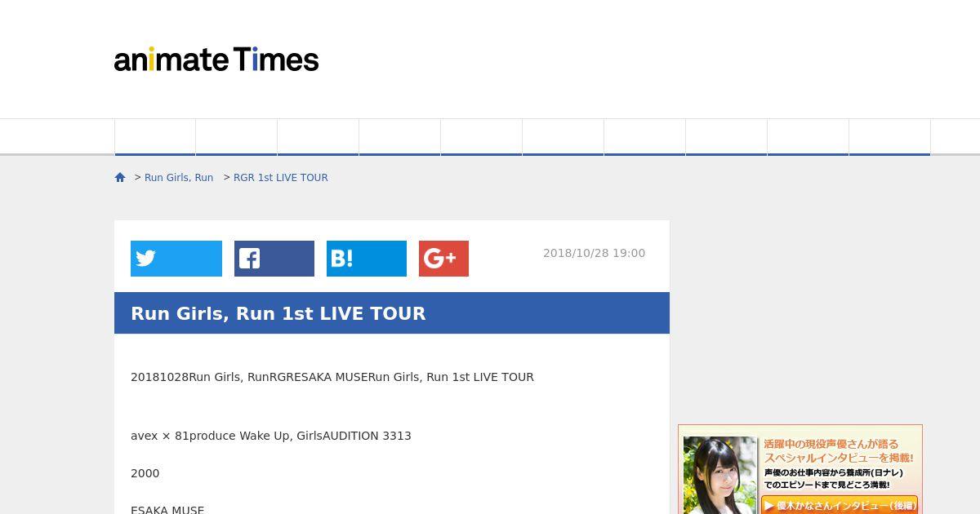This screenshot has width=980, height=514.
Task: Click the Run Girls, Run 1st LIVE TOUR headline
Action: coord(278,313)
